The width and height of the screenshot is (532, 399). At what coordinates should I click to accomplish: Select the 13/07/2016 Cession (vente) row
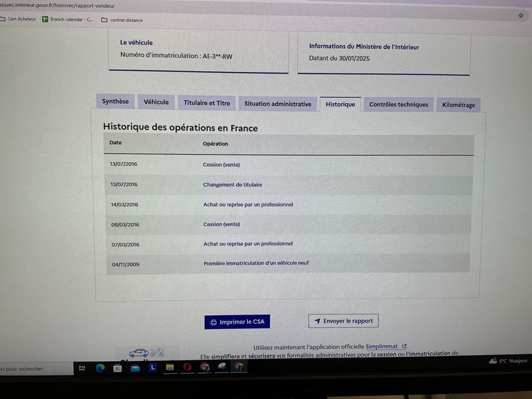(x=289, y=165)
